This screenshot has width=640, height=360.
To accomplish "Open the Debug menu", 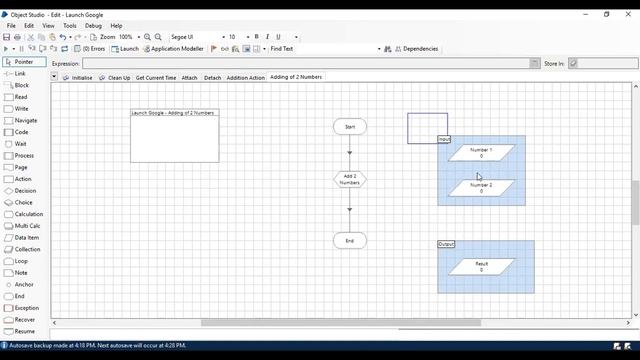I will [93, 26].
